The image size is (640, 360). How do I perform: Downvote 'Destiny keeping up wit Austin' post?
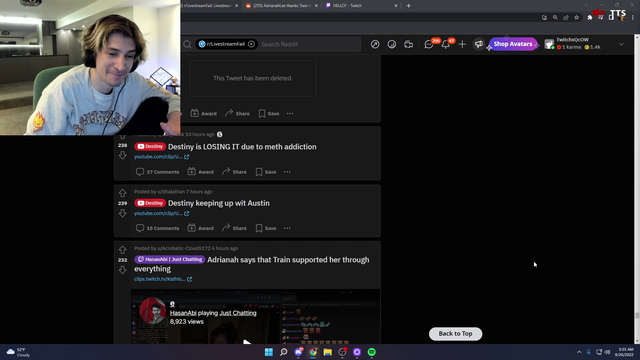pyautogui.click(x=122, y=213)
